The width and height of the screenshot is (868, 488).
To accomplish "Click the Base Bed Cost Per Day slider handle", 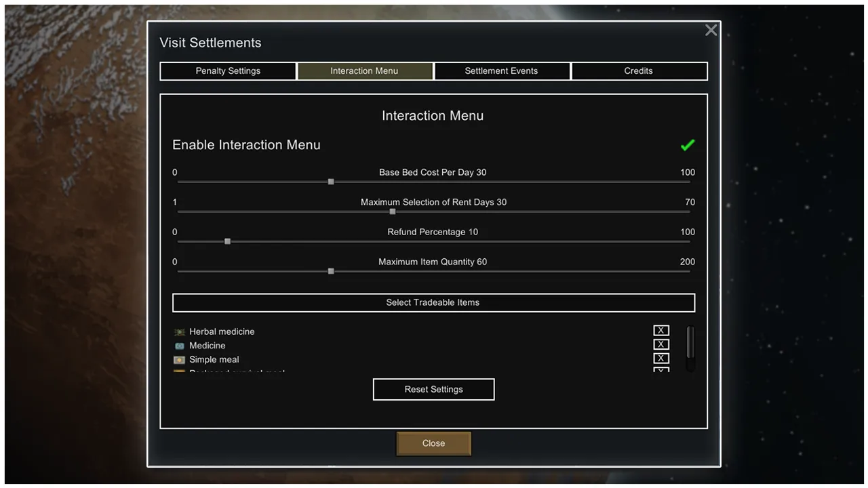I will (x=331, y=182).
